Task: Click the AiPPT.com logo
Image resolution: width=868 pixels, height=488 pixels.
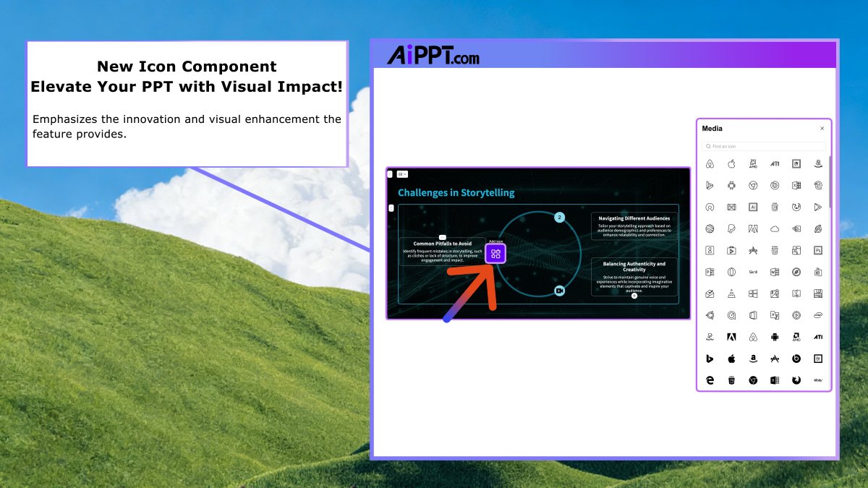Action: click(433, 56)
